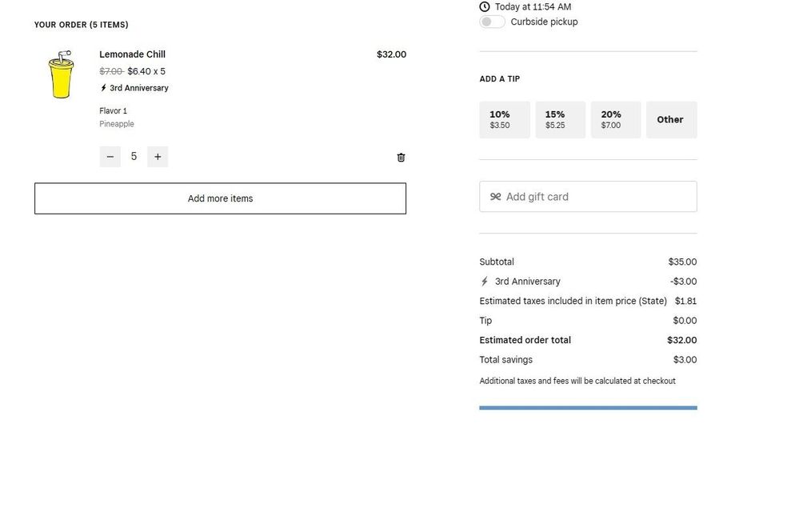Change the Today at 11:54 AM pickup time
This screenshot has width=799, height=532.
tap(533, 6)
